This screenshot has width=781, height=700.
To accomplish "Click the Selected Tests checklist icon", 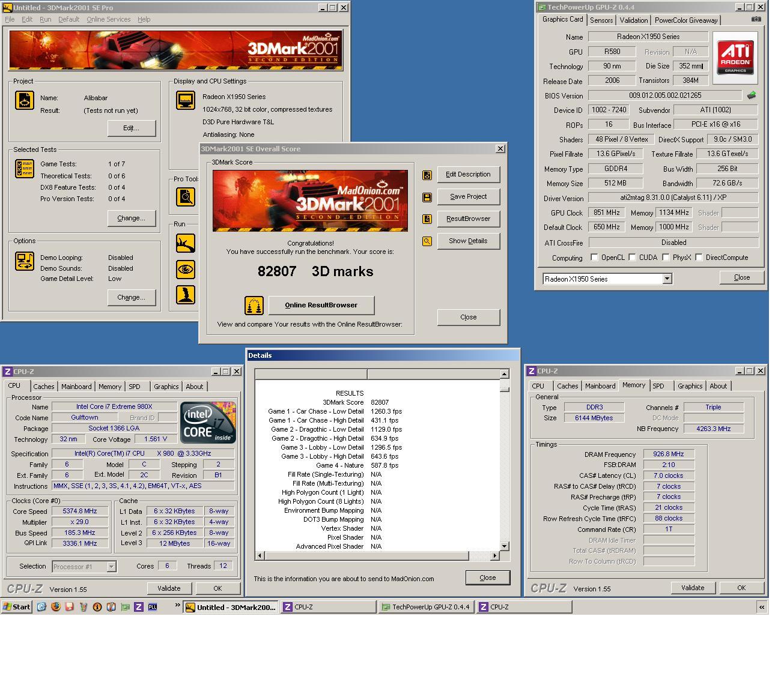I will tap(25, 169).
